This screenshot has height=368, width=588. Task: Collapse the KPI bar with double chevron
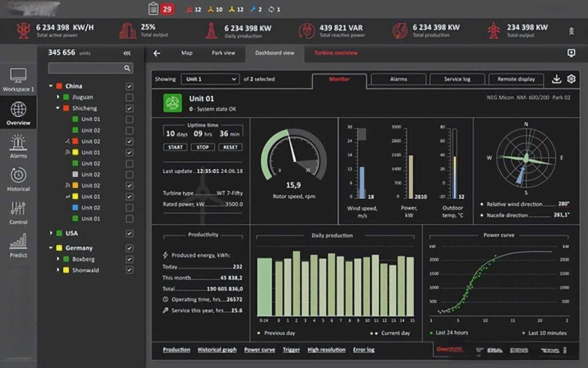(571, 31)
